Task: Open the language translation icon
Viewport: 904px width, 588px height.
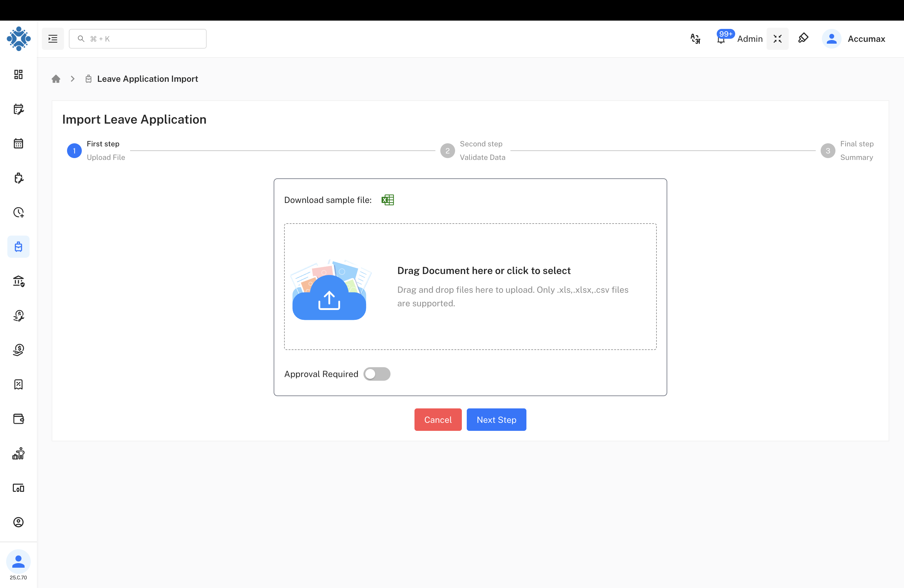Action: pos(695,39)
